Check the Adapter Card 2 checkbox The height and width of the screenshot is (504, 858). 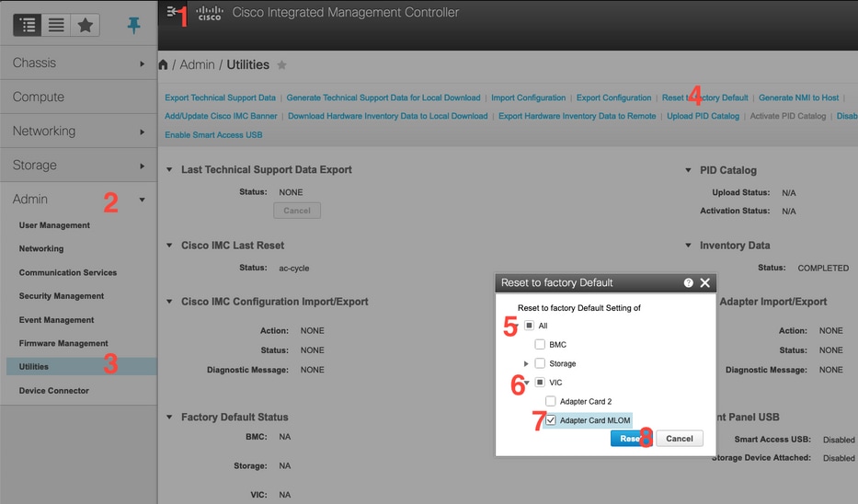coord(551,401)
